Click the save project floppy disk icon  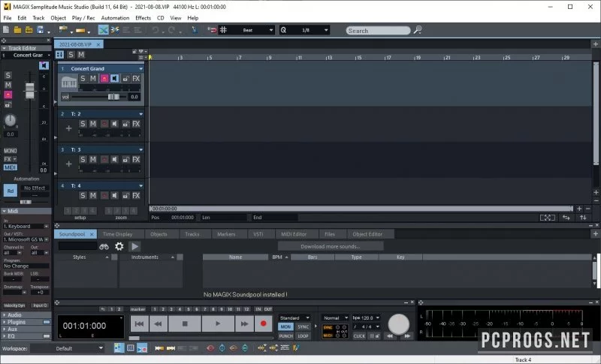tap(41, 29)
